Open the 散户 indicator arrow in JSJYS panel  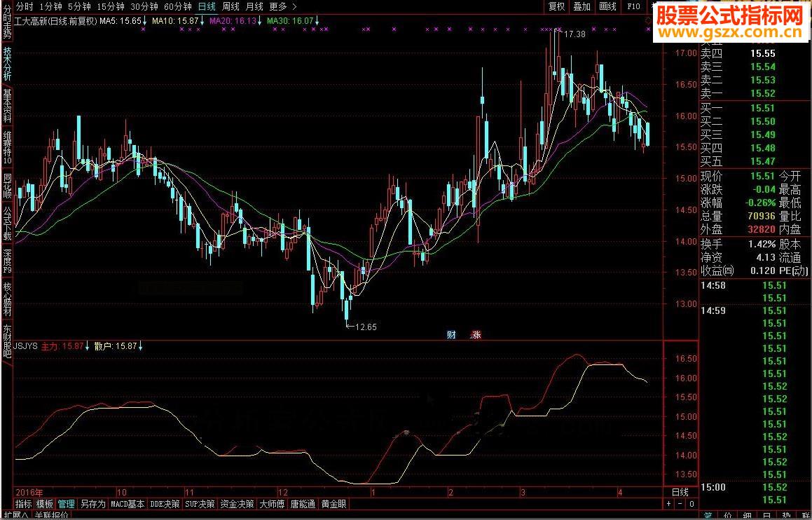click(140, 346)
